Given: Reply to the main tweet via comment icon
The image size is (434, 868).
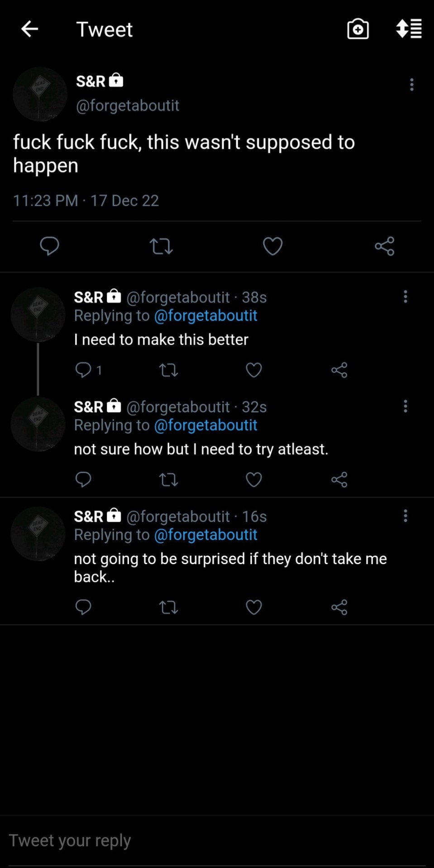Looking at the screenshot, I should coord(49,246).
